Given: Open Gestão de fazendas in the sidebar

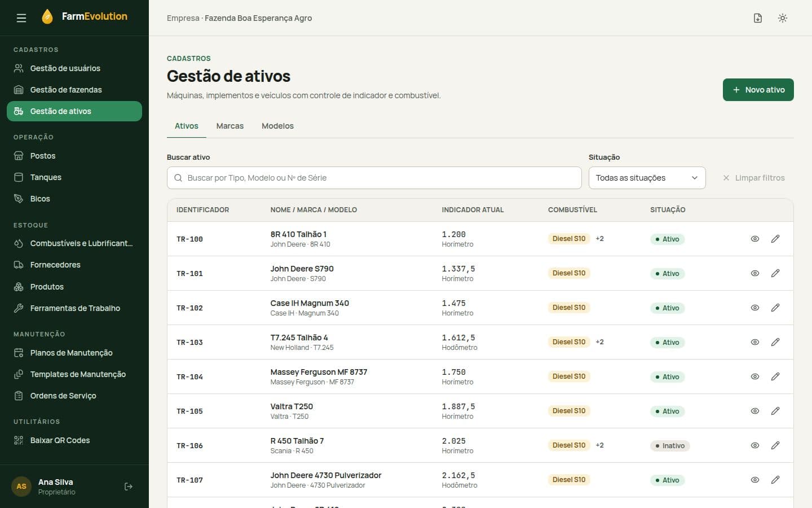Looking at the screenshot, I should point(74,90).
